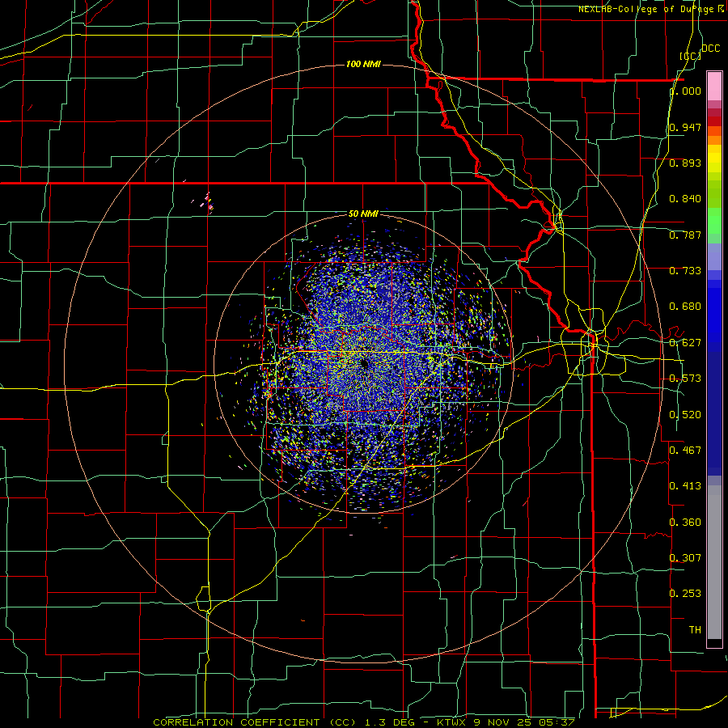728x728 pixels.
Task: Click the 0.947 scale value
Action: click(685, 127)
